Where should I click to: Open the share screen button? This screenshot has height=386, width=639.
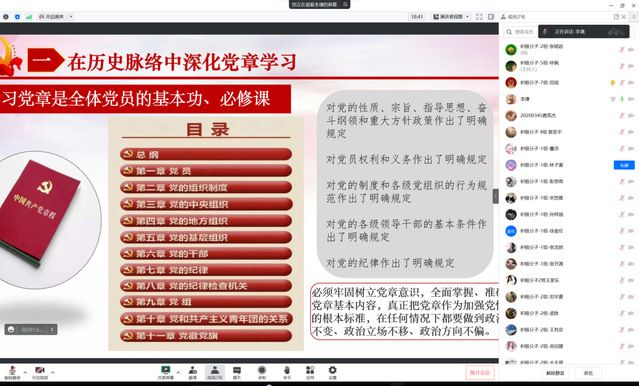pos(165,372)
